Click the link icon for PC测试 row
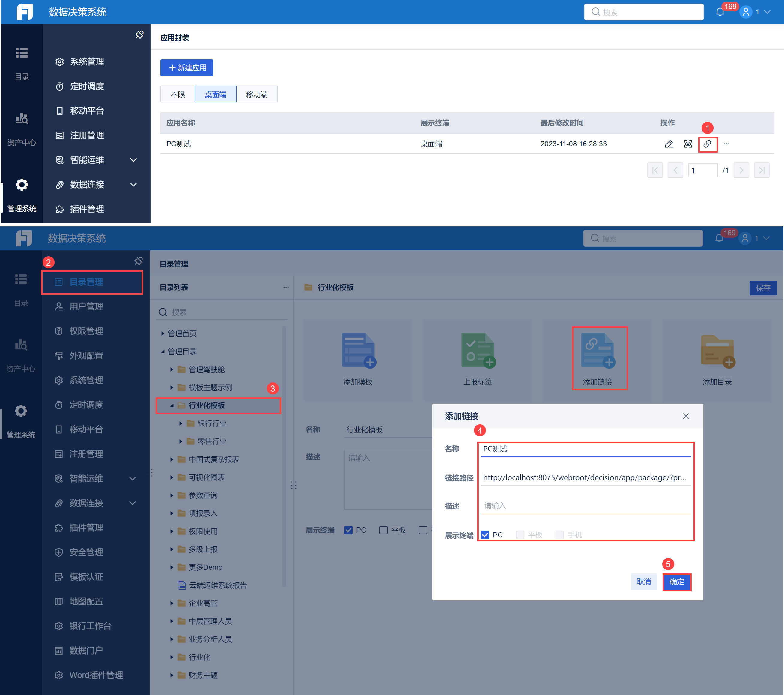 click(x=707, y=144)
